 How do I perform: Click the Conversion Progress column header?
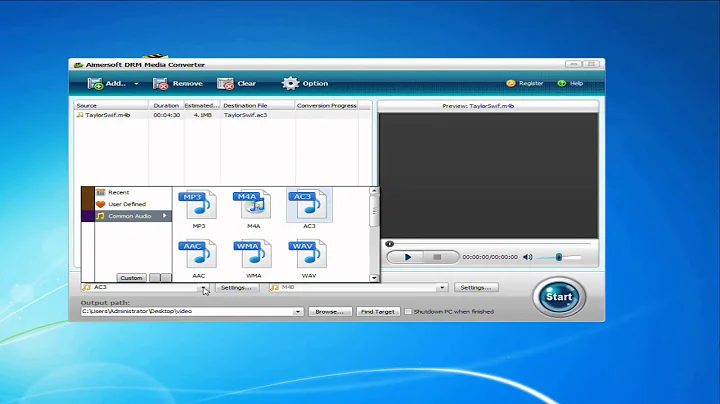click(326, 106)
